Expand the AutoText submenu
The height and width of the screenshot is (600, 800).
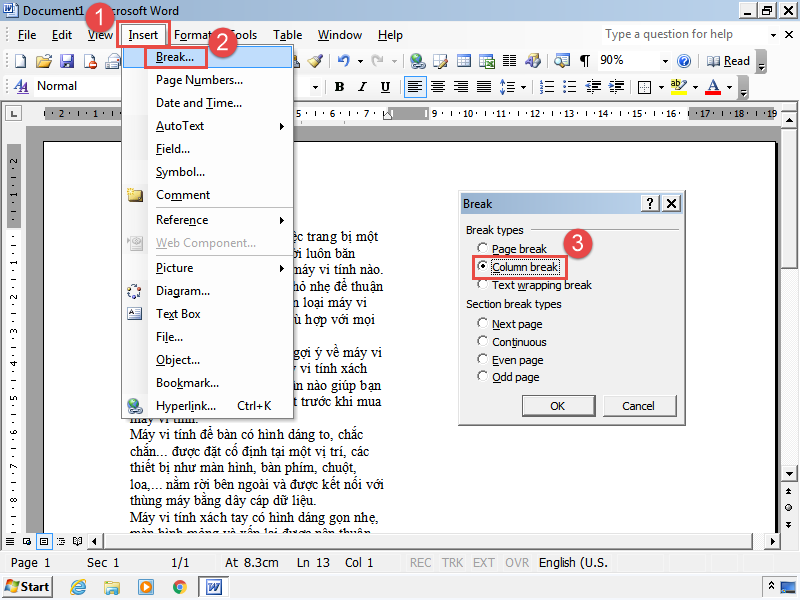coord(208,126)
